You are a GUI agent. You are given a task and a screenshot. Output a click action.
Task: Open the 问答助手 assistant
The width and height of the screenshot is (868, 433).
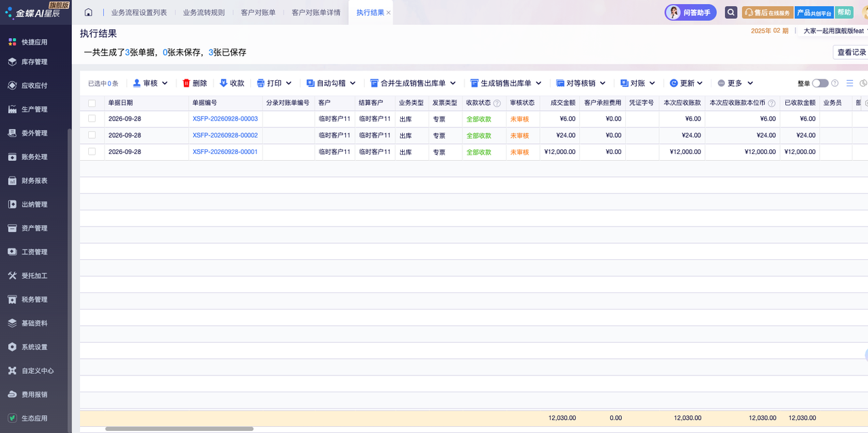pyautogui.click(x=690, y=12)
